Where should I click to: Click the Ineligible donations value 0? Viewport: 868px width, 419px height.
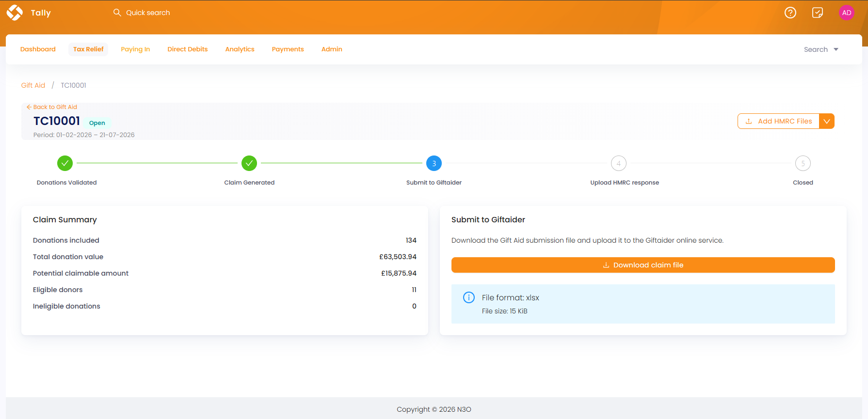click(x=414, y=306)
